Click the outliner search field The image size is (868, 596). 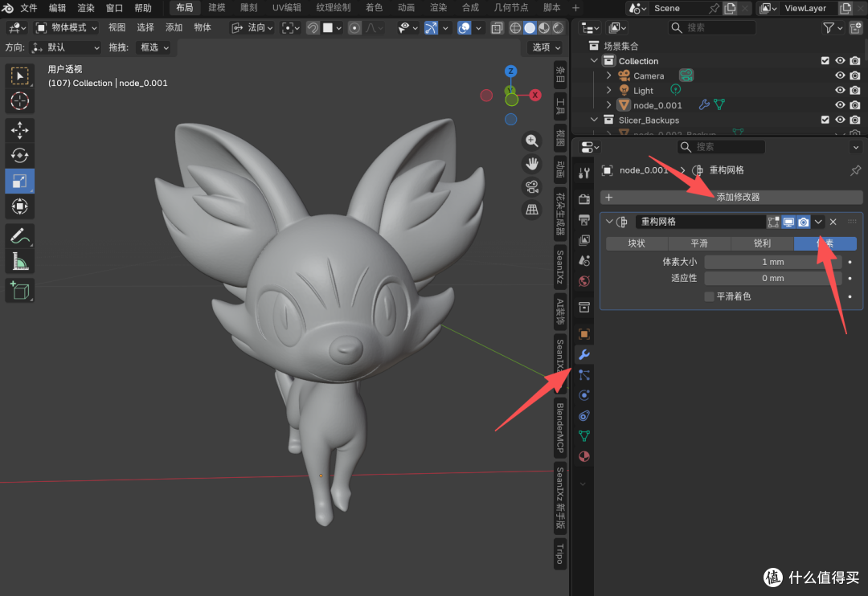(x=712, y=27)
